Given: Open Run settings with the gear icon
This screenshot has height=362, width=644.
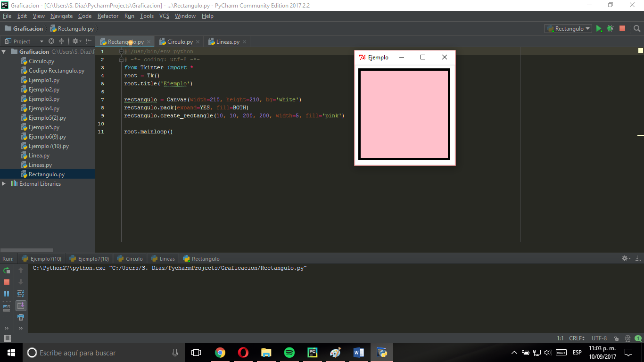Looking at the screenshot, I should coord(623,258).
